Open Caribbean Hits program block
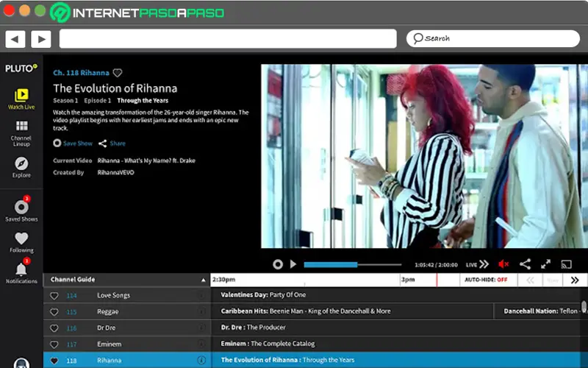 point(352,311)
